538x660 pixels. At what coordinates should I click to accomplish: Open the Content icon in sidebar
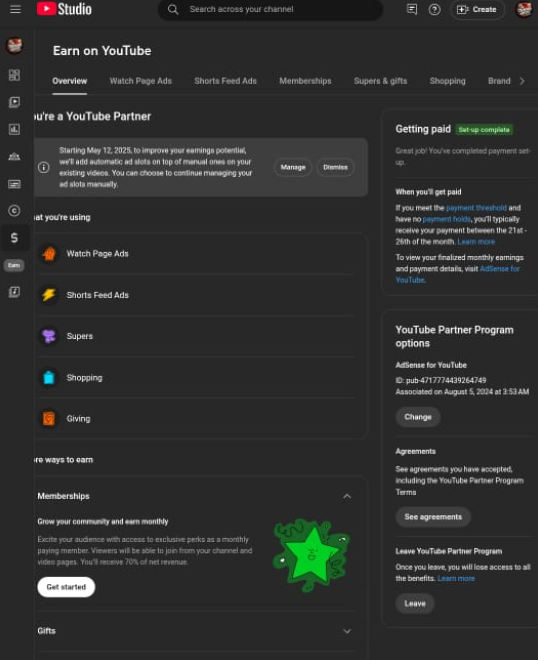14,102
